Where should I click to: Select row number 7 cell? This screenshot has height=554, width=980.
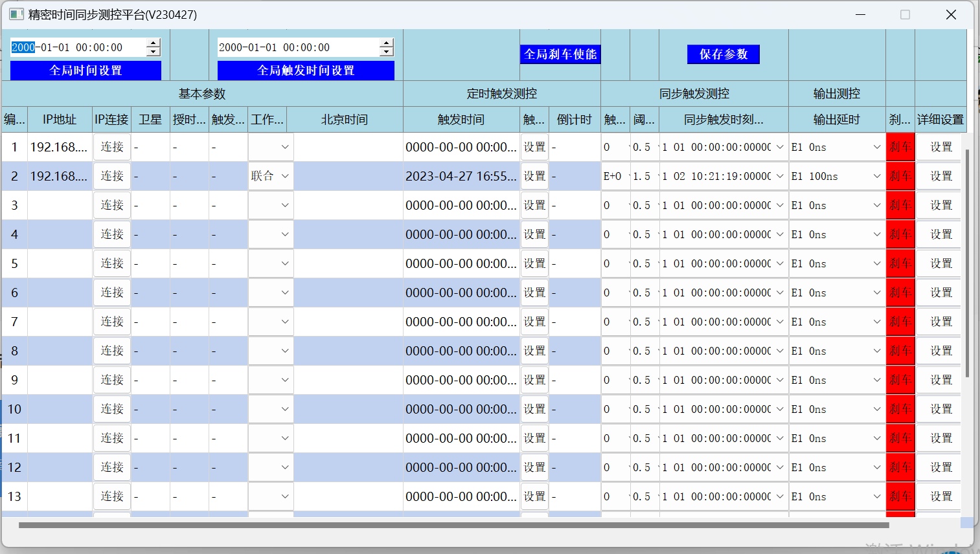[x=14, y=322]
